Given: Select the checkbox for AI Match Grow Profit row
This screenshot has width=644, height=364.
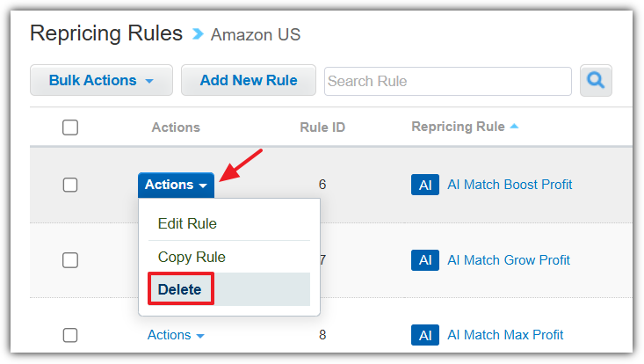Looking at the screenshot, I should [x=70, y=260].
